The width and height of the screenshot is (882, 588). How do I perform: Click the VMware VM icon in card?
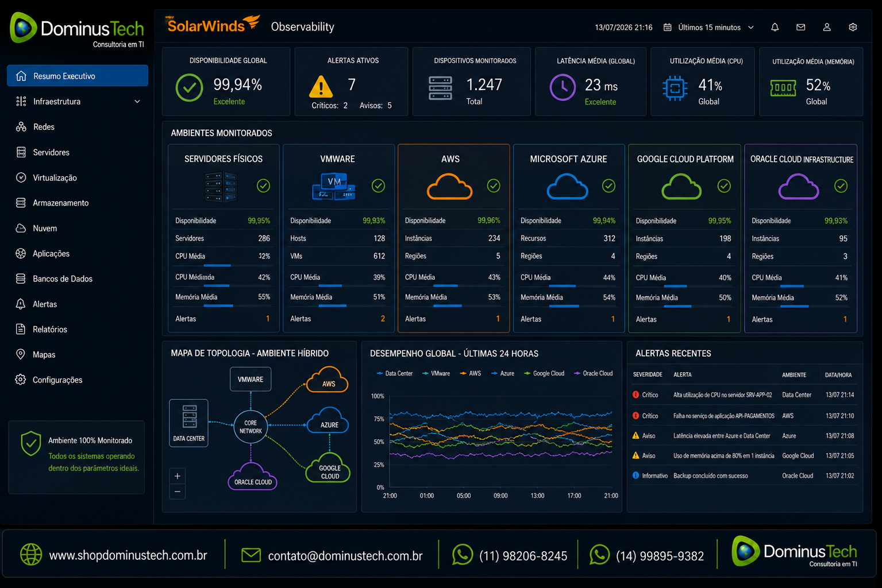333,187
